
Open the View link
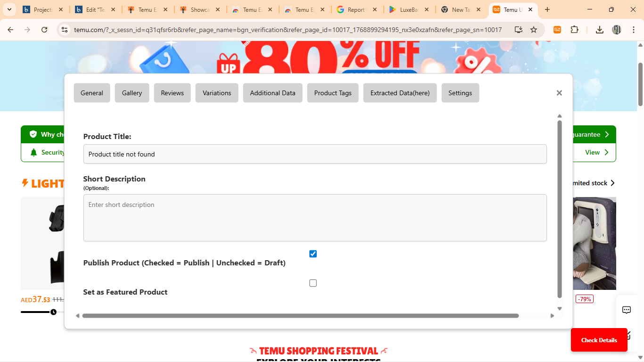click(x=596, y=152)
